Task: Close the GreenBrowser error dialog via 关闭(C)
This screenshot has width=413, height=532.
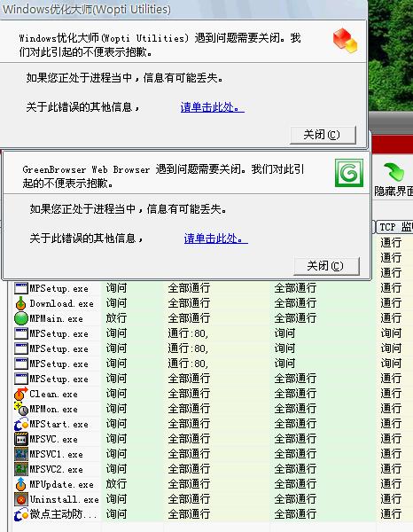Action: pyautogui.click(x=326, y=266)
